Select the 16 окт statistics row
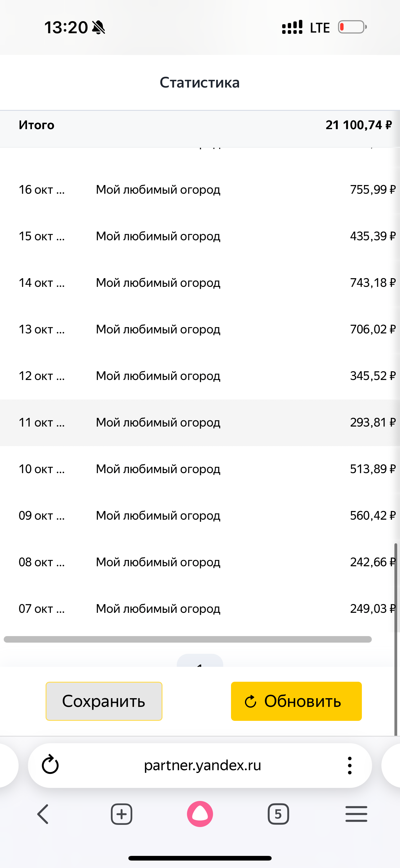The height and width of the screenshot is (868, 400). [200, 190]
